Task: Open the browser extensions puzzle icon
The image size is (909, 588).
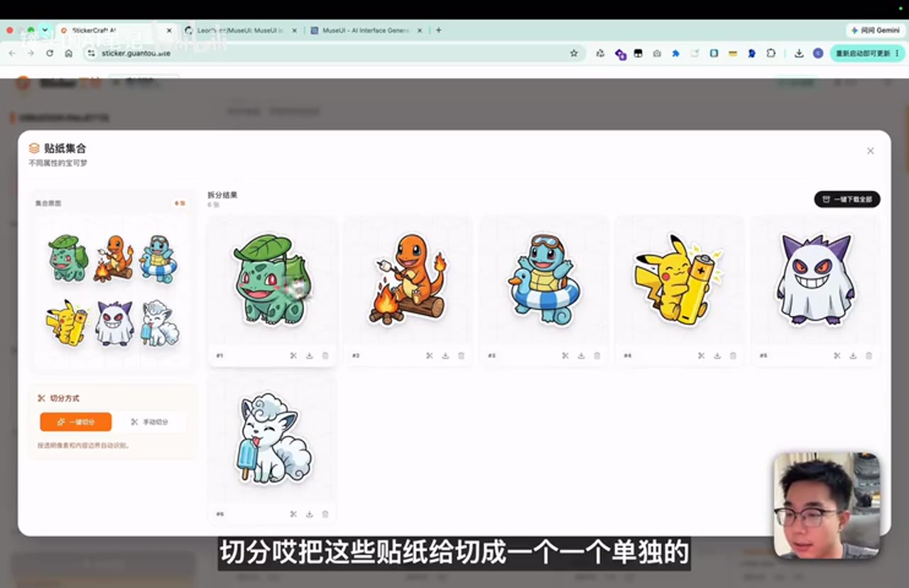Action: [x=771, y=53]
